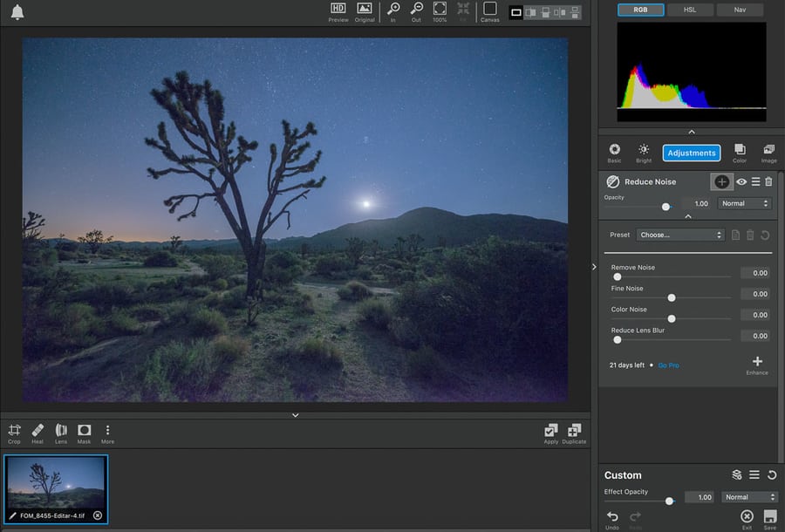Select the FOM_8455-Editar-4.tif thumbnail
This screenshot has width=785, height=532.
pos(56,489)
